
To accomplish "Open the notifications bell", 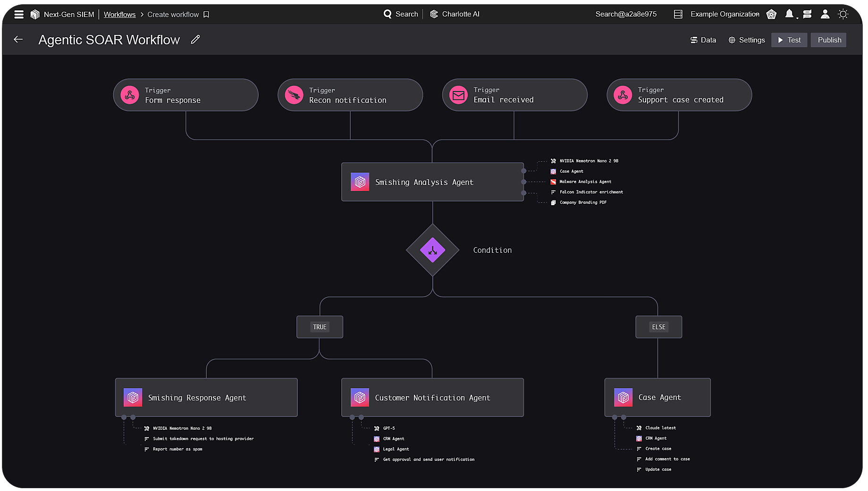I will [789, 14].
